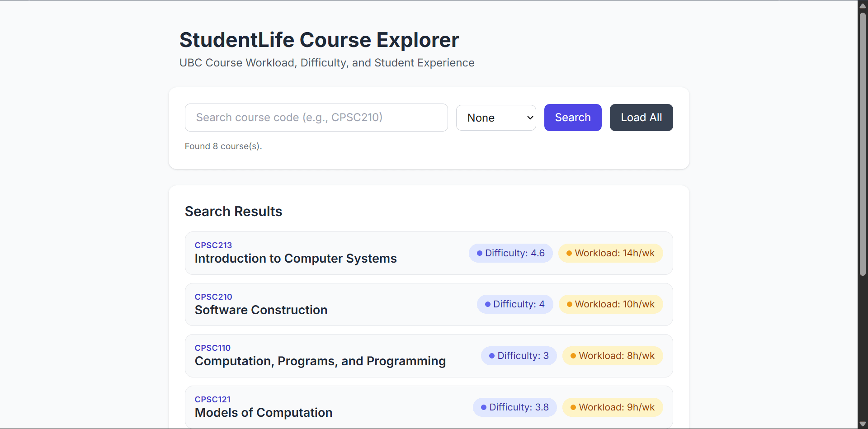Screen dimensions: 868x429
Task: Click the CPSC121 course code
Action: pos(212,399)
